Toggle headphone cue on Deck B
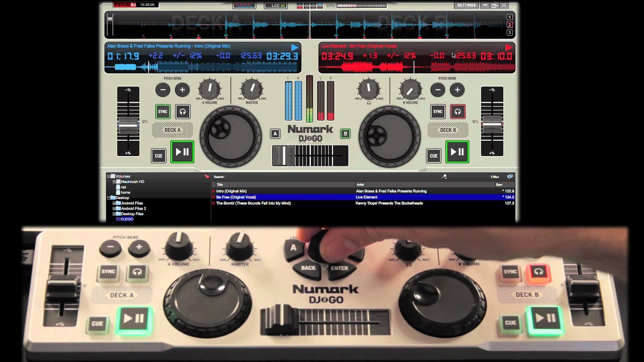This screenshot has width=644, height=362. click(x=458, y=112)
